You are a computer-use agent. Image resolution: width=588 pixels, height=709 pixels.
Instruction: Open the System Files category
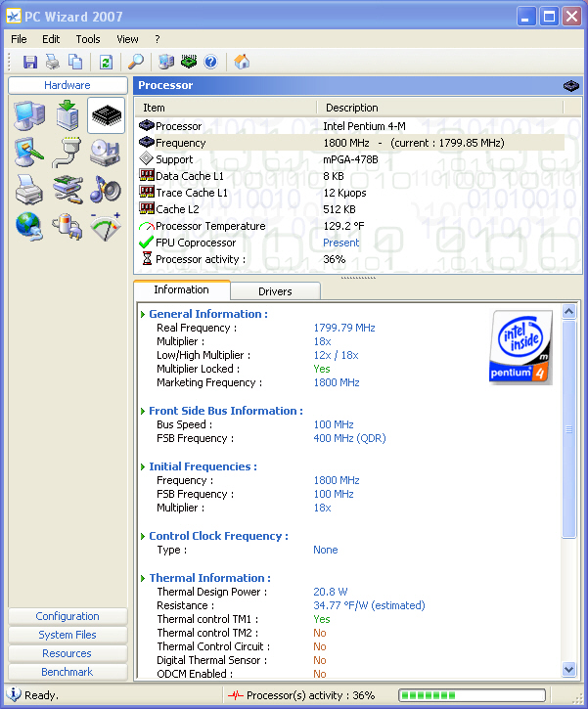68,635
